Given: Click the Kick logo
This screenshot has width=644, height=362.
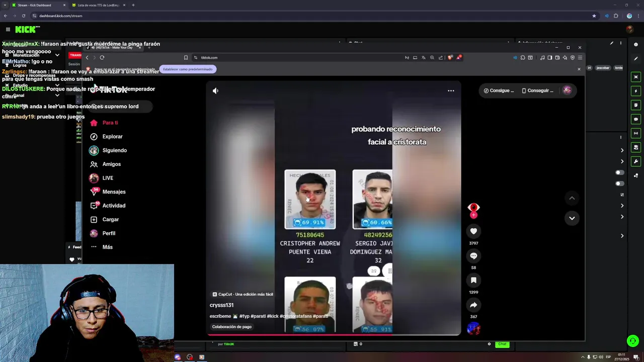Looking at the screenshot, I should coord(28,30).
